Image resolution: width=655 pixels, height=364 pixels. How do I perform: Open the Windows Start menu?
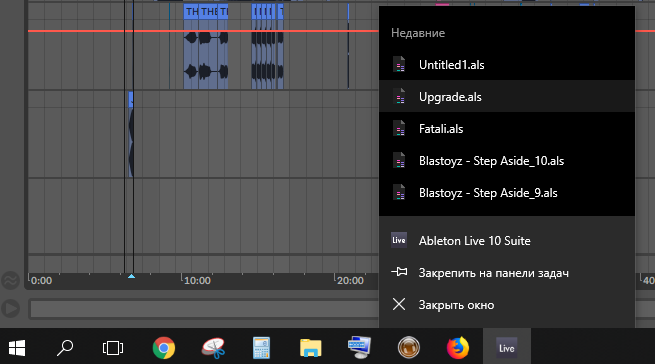[17, 347]
